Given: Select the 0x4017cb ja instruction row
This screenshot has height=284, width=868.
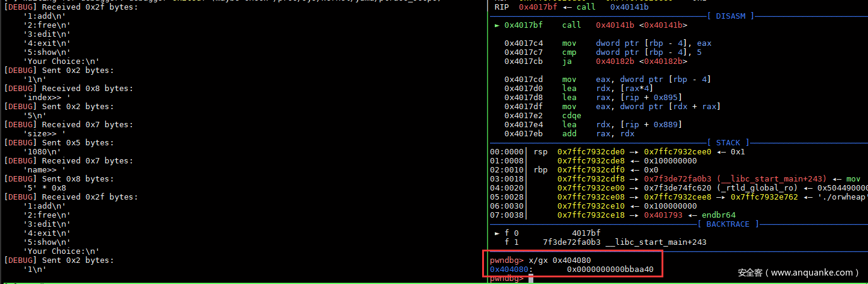Looking at the screenshot, I should click(595, 61).
